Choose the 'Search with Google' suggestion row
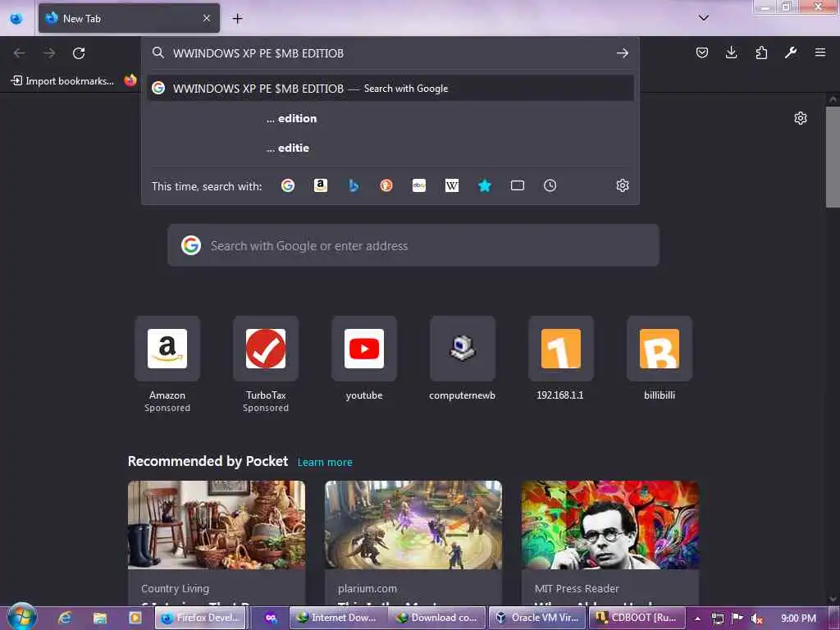This screenshot has width=840, height=630. point(390,89)
